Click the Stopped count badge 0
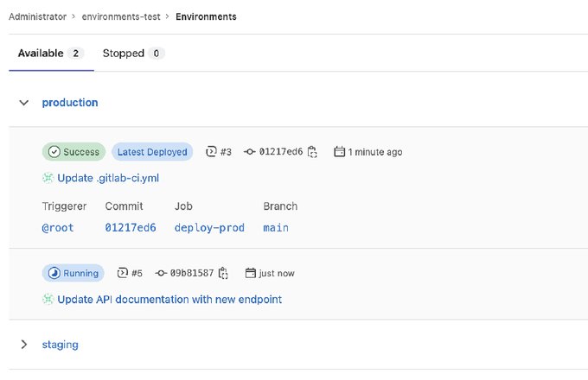Screen dimensions: 588x380 coord(156,54)
